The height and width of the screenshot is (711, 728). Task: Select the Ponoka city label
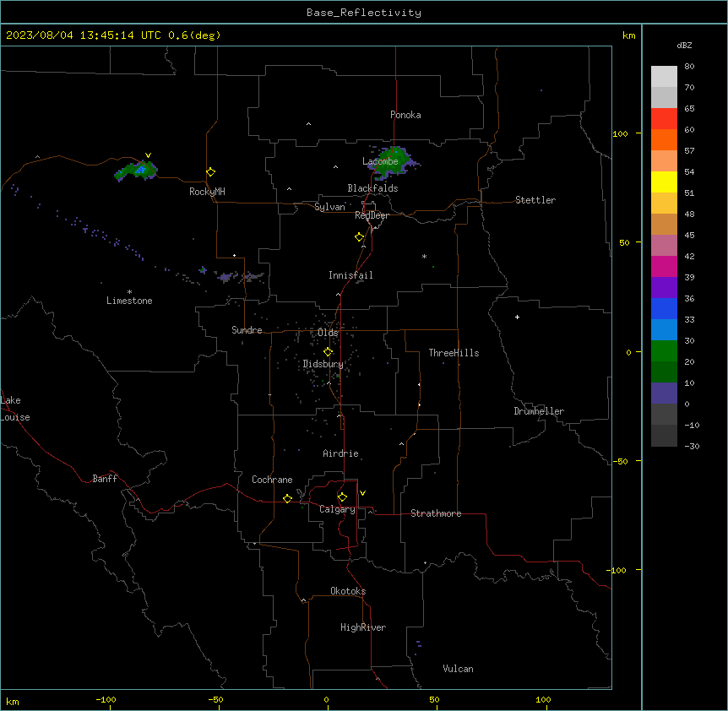click(405, 115)
